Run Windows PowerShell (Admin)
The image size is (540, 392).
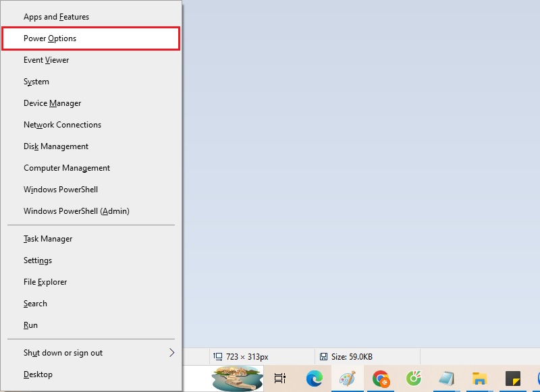coord(91,211)
